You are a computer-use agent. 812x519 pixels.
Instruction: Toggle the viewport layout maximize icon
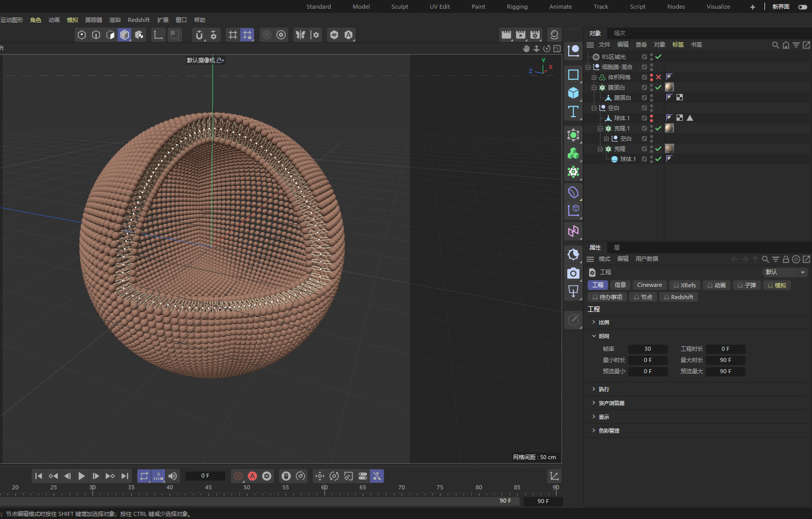[557, 49]
